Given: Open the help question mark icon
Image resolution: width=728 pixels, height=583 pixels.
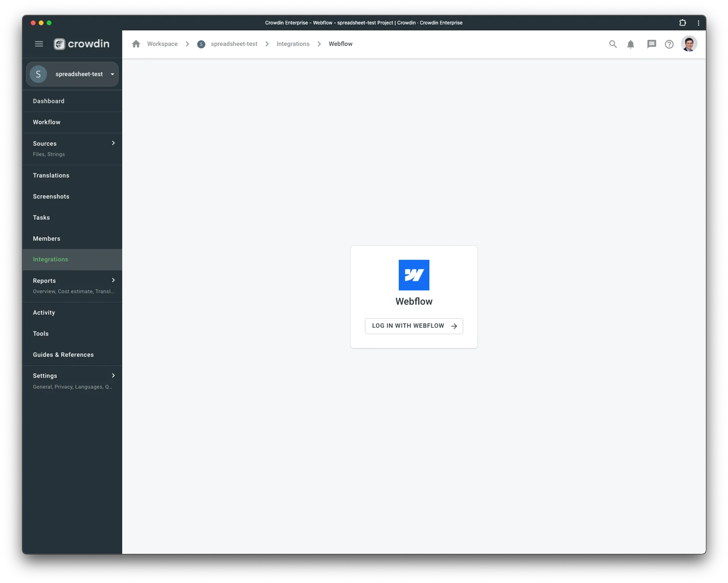Looking at the screenshot, I should (x=669, y=44).
